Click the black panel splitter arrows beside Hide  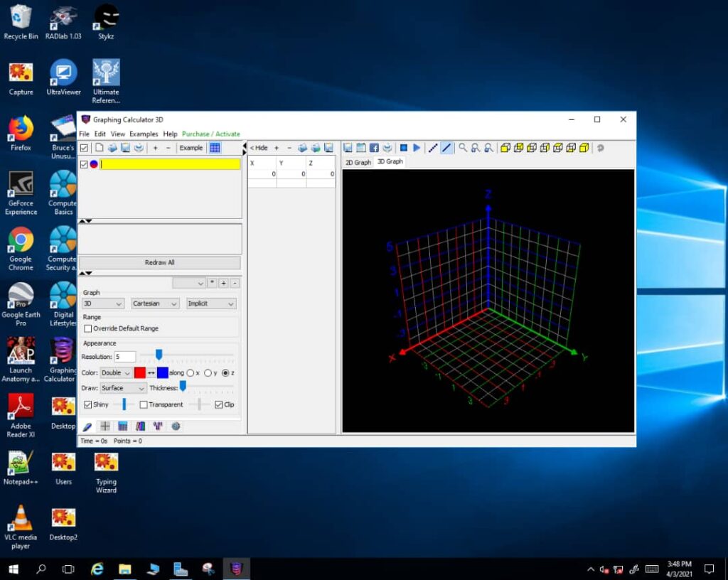245,149
